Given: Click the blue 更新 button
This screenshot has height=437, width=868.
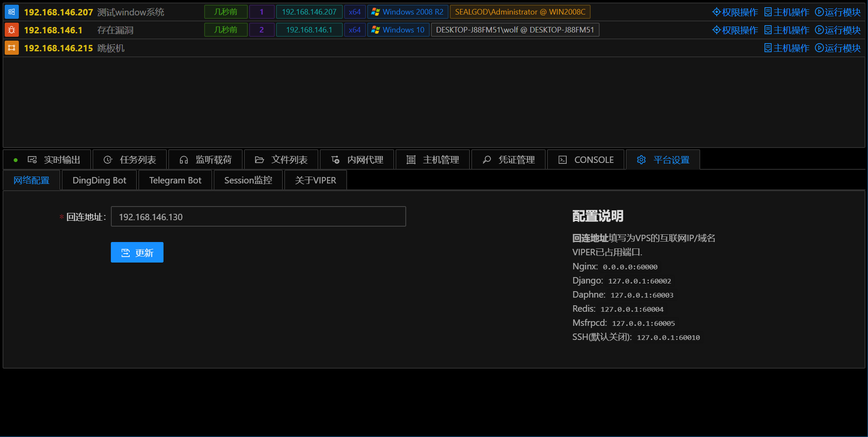Looking at the screenshot, I should pyautogui.click(x=137, y=253).
